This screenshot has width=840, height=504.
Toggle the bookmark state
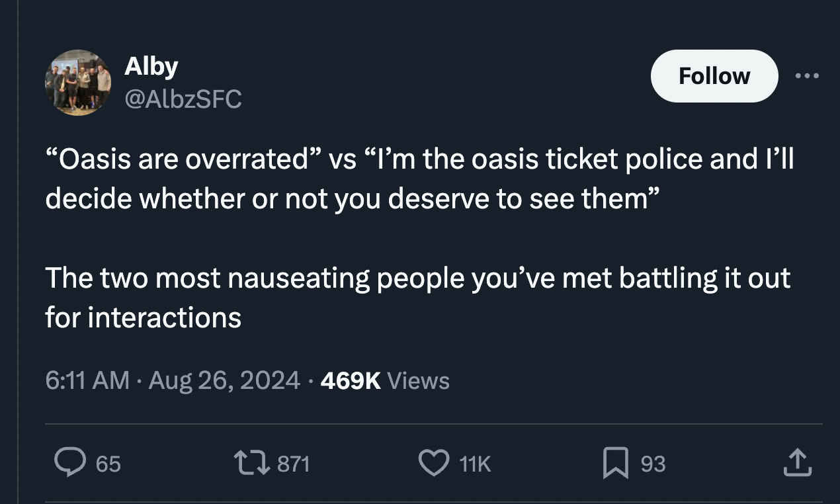click(615, 464)
